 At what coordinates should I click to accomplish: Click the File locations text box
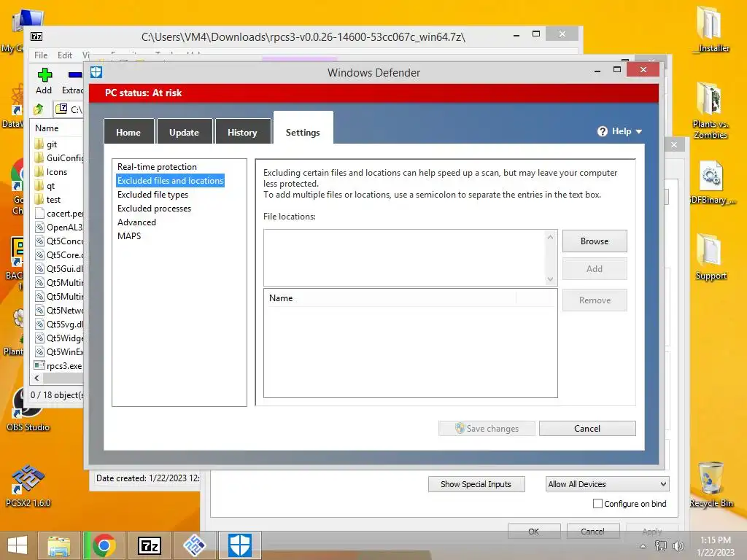pos(404,257)
